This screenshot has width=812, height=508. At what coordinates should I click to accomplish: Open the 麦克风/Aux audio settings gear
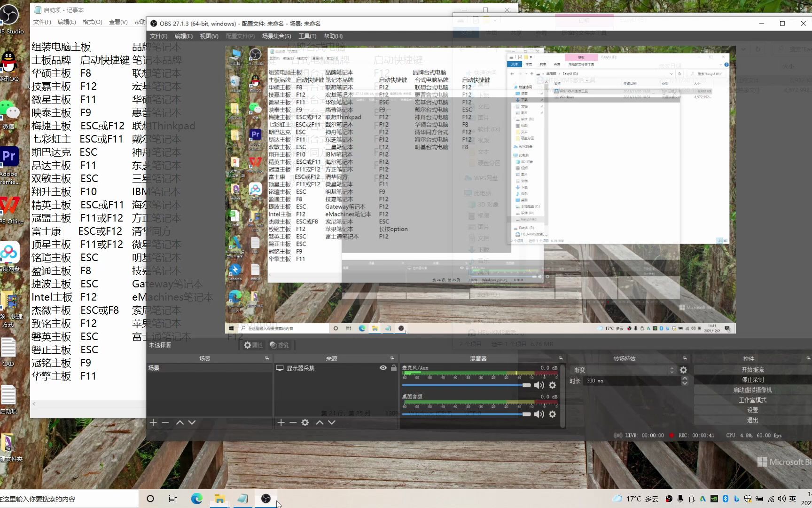pyautogui.click(x=553, y=385)
